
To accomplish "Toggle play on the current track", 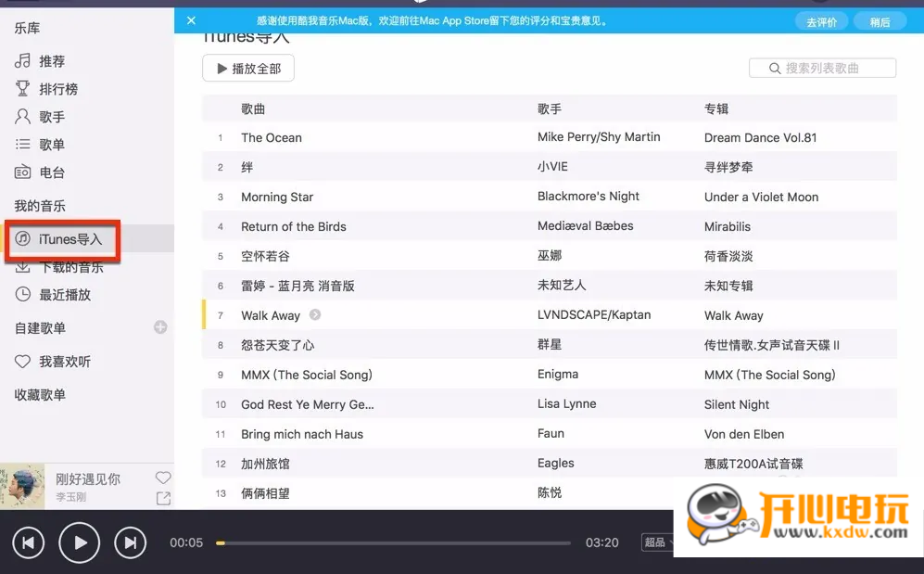I will point(79,542).
